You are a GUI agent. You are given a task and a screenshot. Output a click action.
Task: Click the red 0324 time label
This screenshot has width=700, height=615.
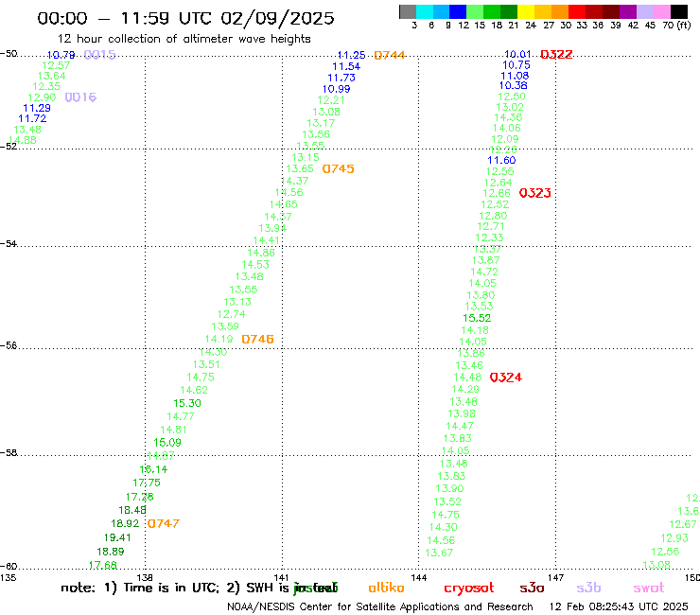tap(505, 378)
